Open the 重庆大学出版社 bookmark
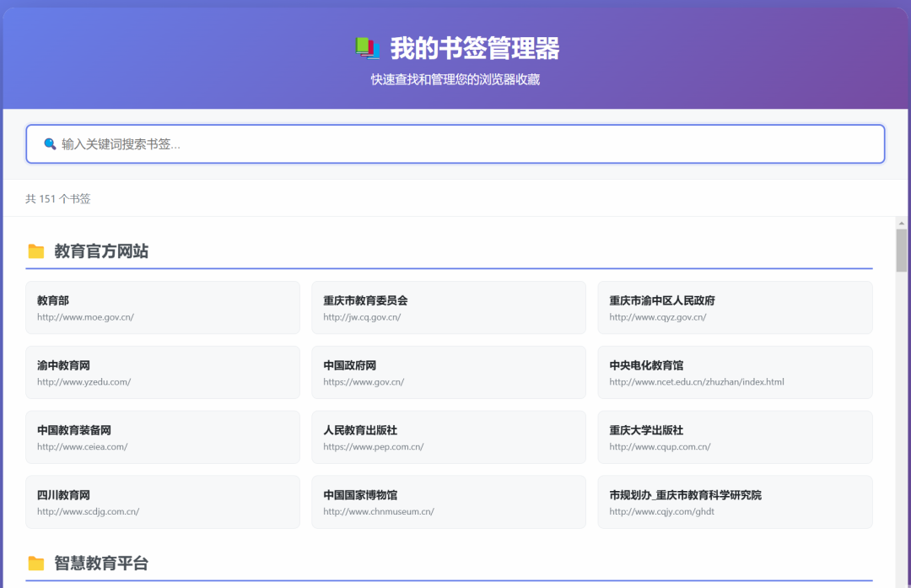911x588 pixels. (735, 437)
